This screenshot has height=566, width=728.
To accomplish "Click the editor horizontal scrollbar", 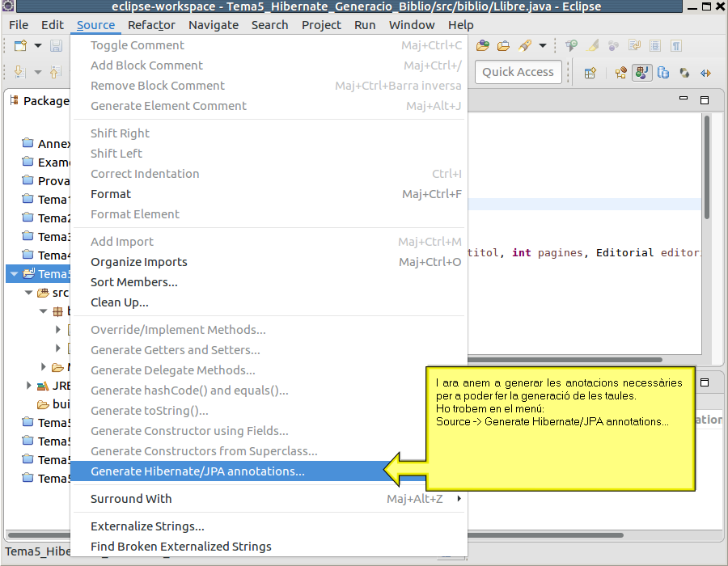I will 565,360.
